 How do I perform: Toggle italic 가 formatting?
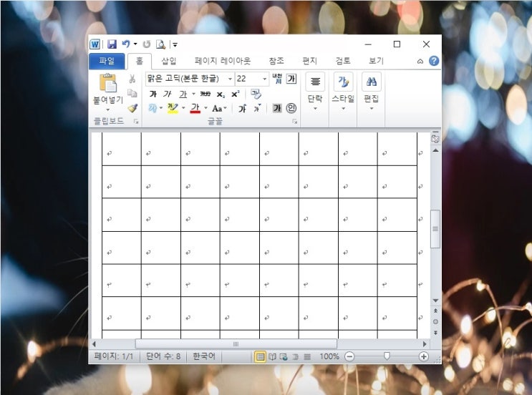167,94
